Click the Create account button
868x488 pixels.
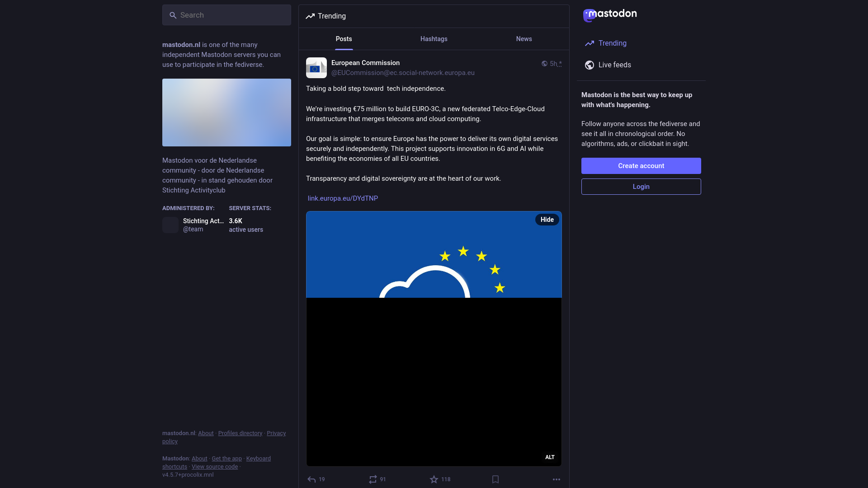point(641,166)
